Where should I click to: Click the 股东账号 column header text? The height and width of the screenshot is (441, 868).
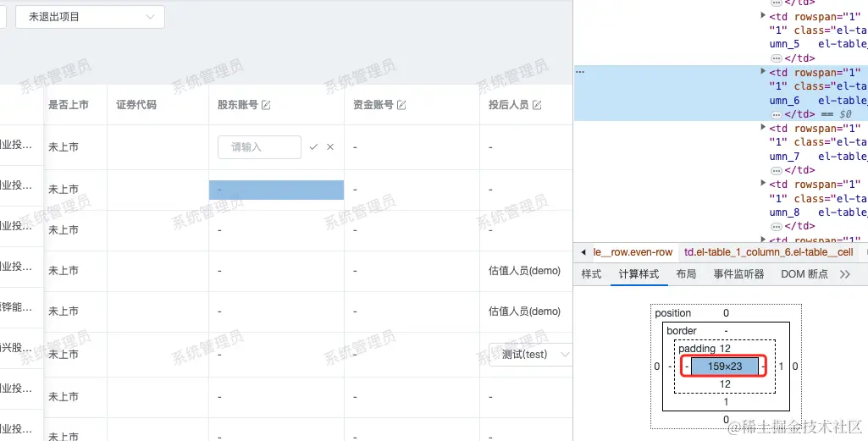pos(237,105)
